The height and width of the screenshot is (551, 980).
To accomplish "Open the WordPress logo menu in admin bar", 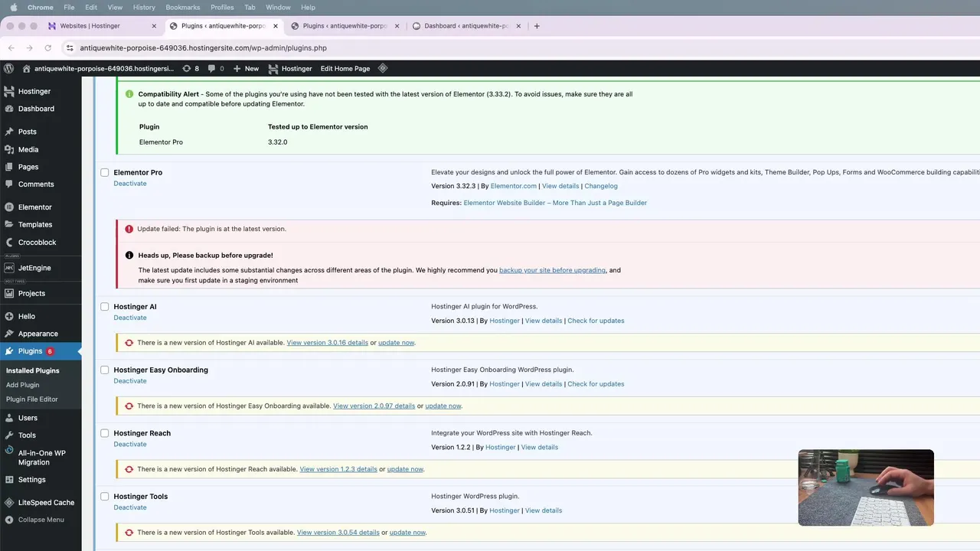I will (9, 68).
